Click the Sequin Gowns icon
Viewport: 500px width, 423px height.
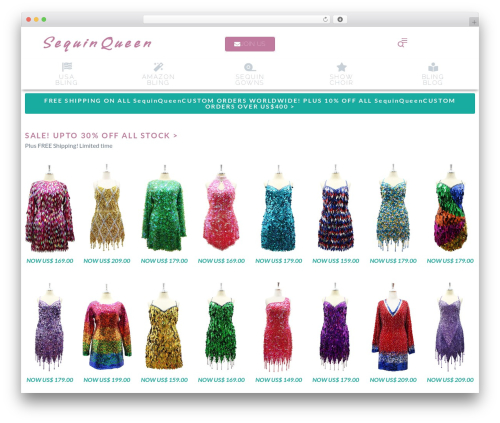pyautogui.click(x=249, y=67)
